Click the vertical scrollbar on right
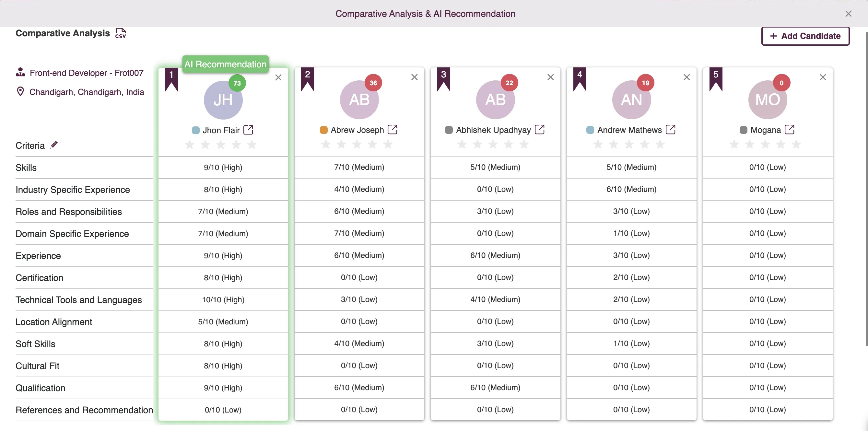This screenshot has width=868, height=431. [x=866, y=189]
